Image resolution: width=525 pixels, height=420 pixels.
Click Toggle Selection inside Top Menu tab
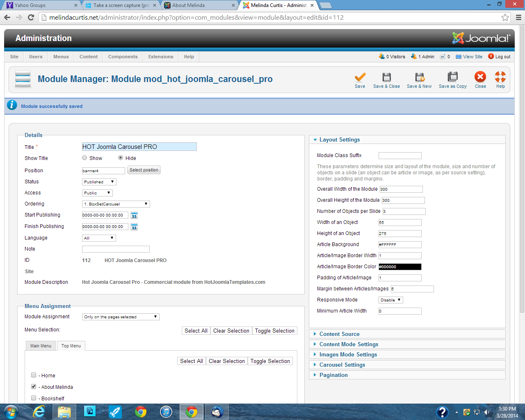click(270, 361)
